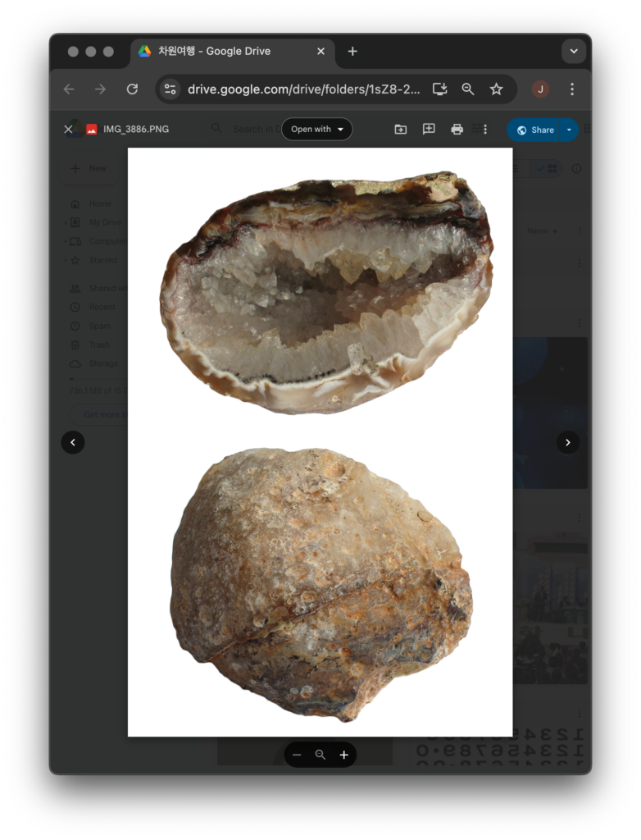Open the tab search dropdown chevron
Screen dimensions: 641x840
tap(574, 52)
